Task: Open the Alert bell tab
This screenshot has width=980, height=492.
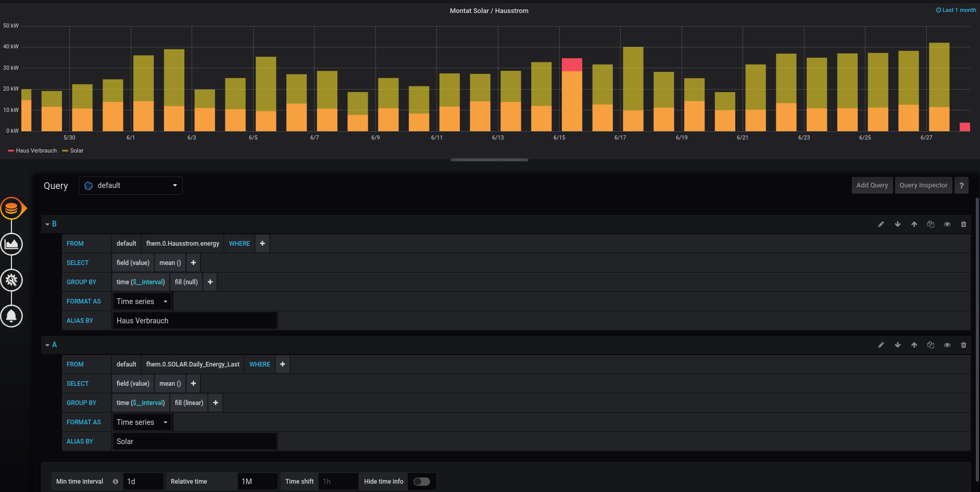Action: (11, 316)
